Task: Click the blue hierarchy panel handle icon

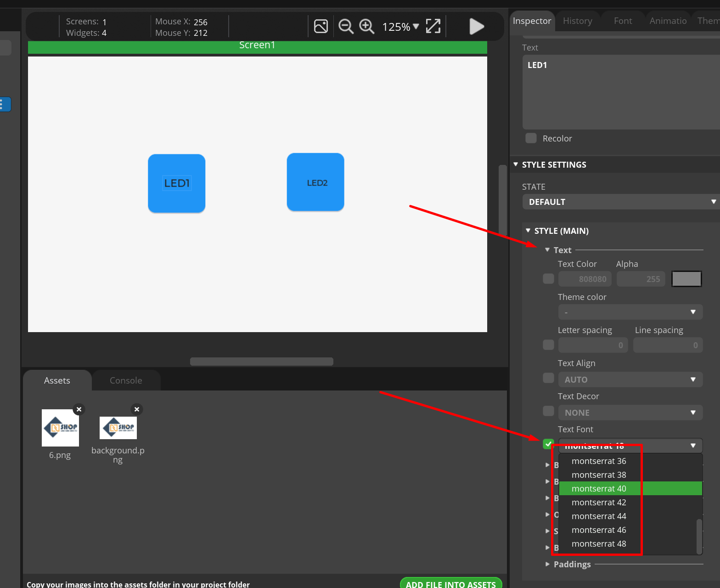Action: 5,104
